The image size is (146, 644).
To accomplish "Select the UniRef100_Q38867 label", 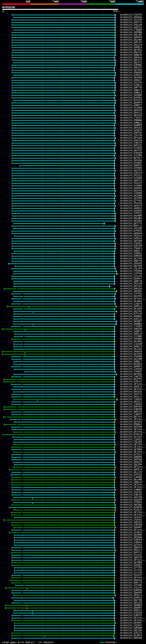I will point(131,254).
